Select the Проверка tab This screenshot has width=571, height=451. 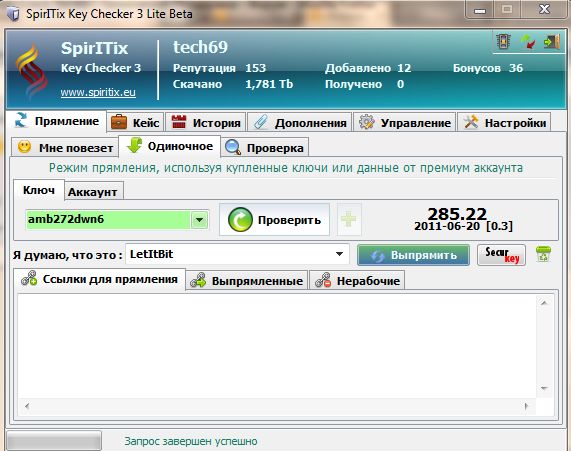point(265,148)
